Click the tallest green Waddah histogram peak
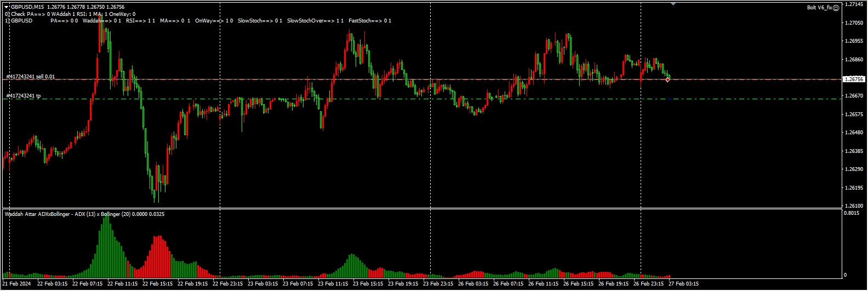Viewport: 868px width, 291px height. click(x=106, y=247)
